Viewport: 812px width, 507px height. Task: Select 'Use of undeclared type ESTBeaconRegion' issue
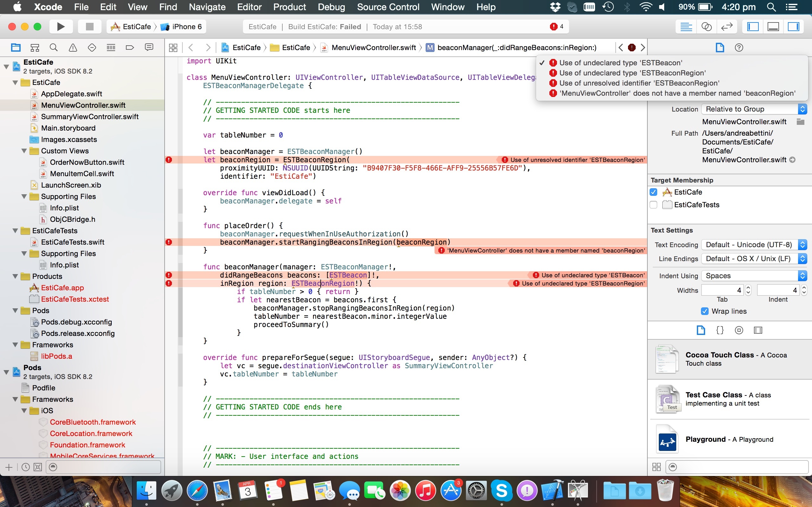pyautogui.click(x=632, y=73)
